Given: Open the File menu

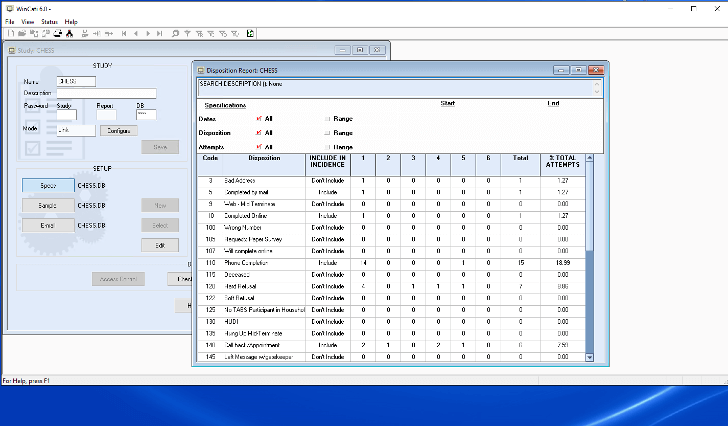Looking at the screenshot, I should (10, 22).
